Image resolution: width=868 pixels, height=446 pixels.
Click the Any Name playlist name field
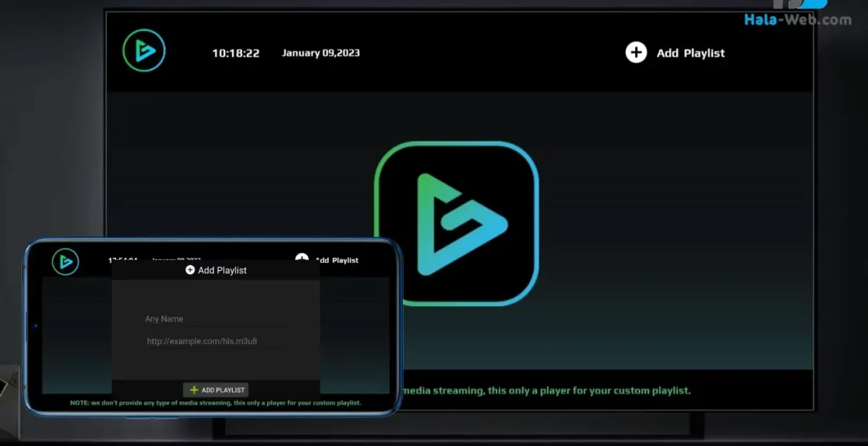(x=213, y=318)
